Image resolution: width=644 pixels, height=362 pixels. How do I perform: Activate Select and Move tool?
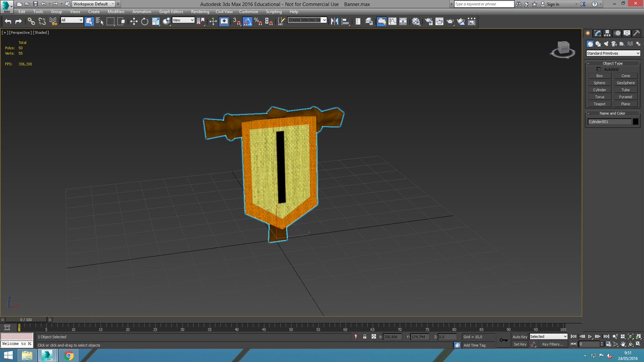coord(134,21)
